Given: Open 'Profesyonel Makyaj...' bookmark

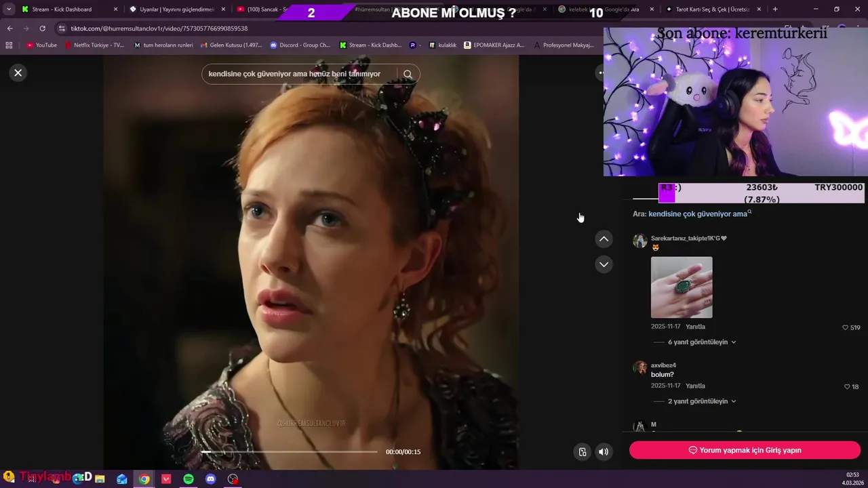Looking at the screenshot, I should tap(564, 45).
